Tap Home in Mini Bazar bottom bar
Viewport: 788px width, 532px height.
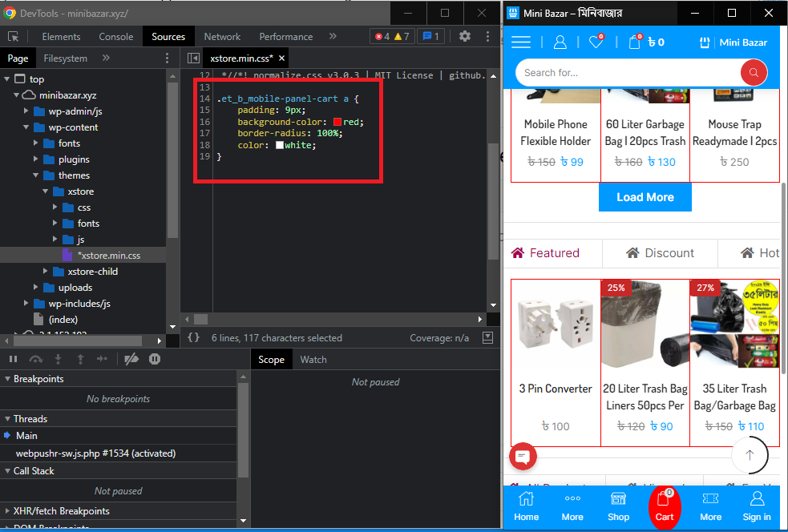pos(526,506)
